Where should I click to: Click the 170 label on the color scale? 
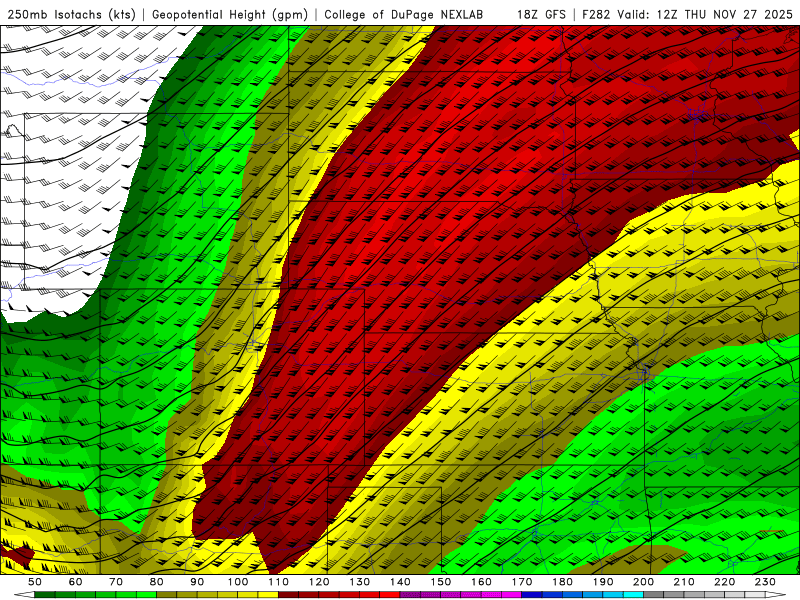(522, 582)
